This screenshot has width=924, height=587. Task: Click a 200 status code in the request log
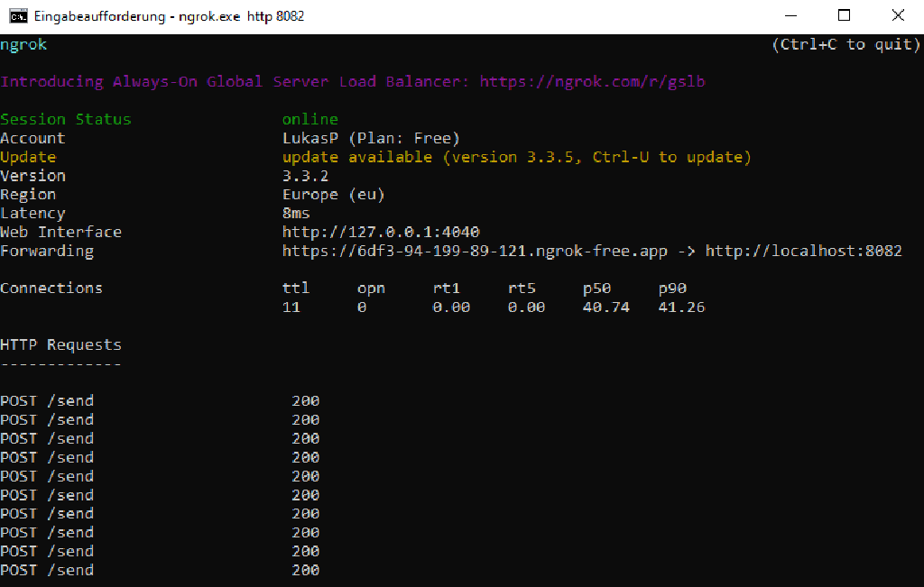point(307,400)
